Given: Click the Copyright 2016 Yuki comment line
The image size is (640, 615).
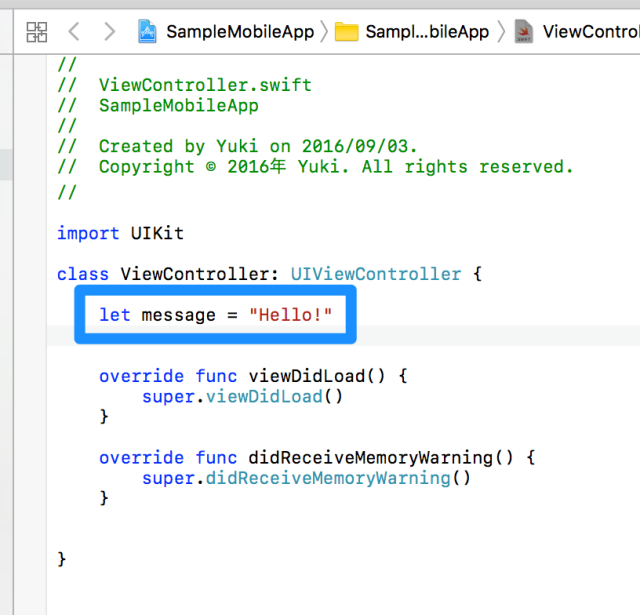Looking at the screenshot, I should (316, 167).
